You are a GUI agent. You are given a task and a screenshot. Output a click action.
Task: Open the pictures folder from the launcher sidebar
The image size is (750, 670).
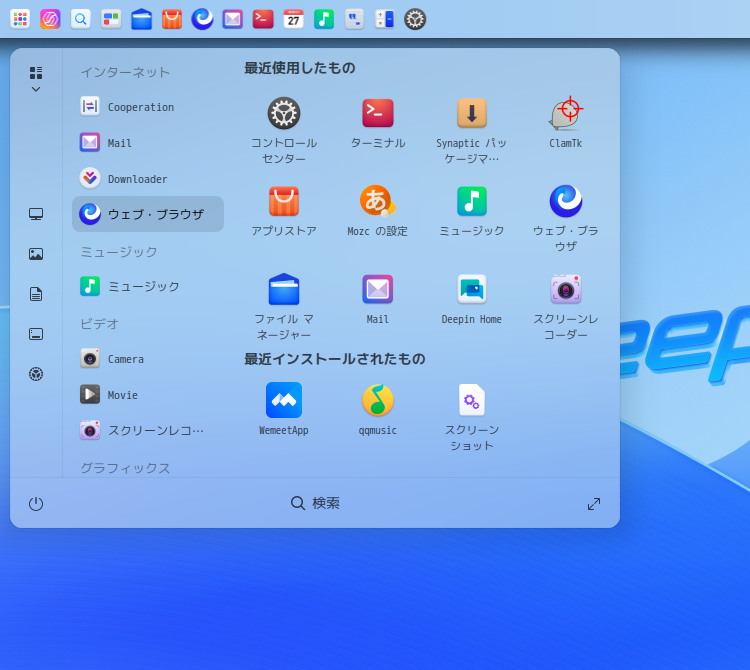36,254
